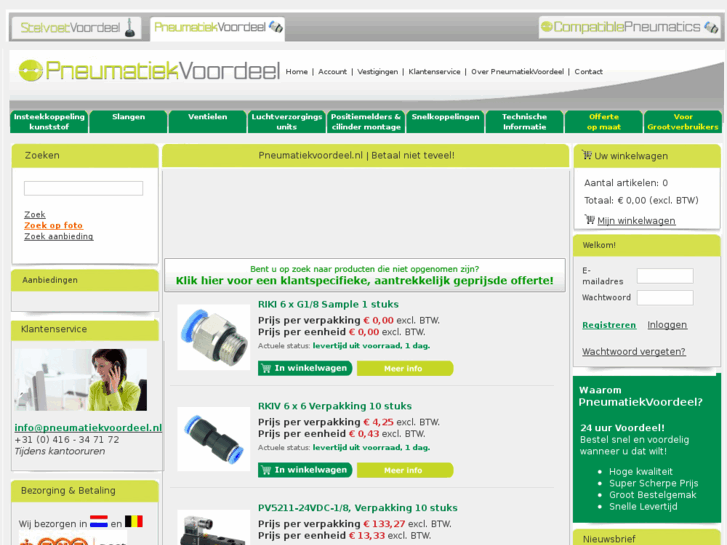The width and height of the screenshot is (727, 545).
Task: Focus the Zoeken search input field
Action: [83, 188]
